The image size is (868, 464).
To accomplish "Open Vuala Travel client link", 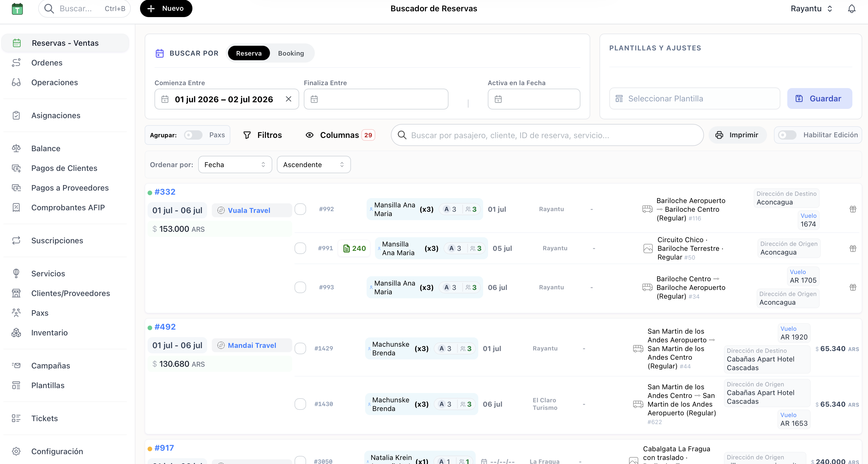I will [249, 210].
